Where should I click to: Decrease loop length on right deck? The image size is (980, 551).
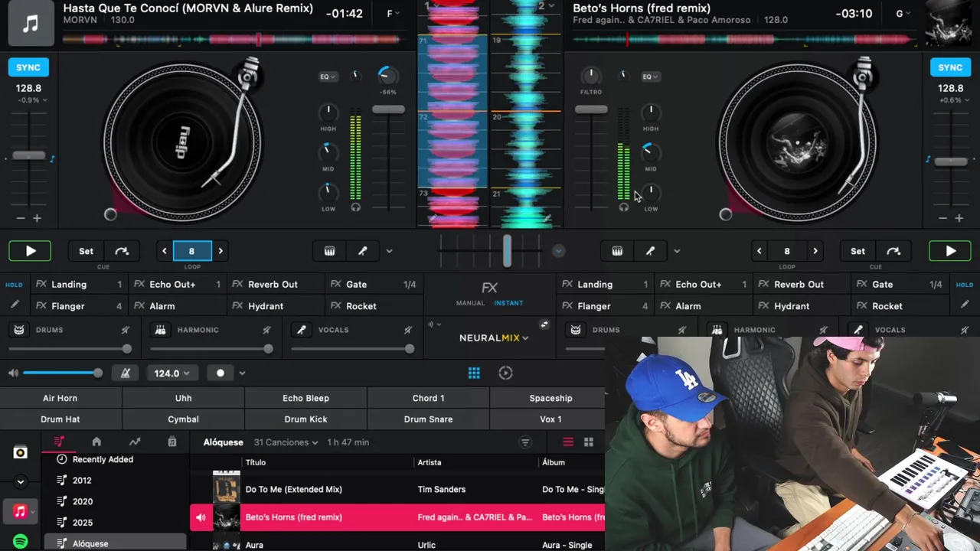tap(759, 251)
